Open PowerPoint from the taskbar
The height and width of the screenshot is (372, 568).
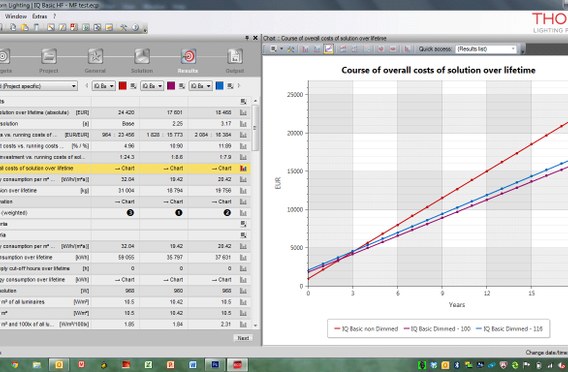click(x=170, y=365)
